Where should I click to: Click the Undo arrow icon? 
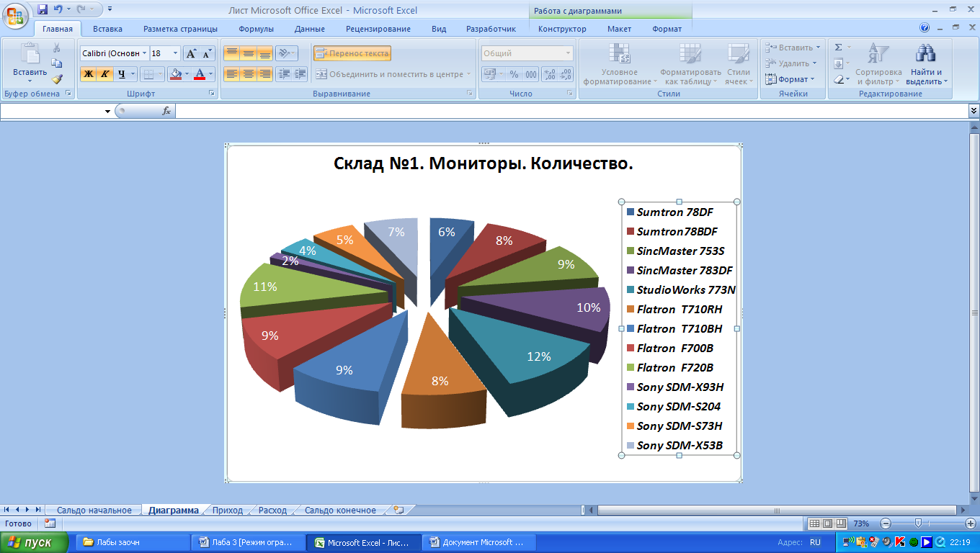point(58,10)
